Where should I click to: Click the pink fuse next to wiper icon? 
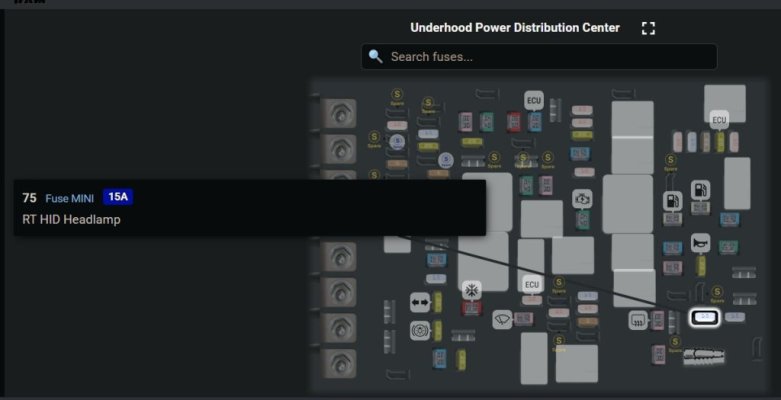coord(523,319)
